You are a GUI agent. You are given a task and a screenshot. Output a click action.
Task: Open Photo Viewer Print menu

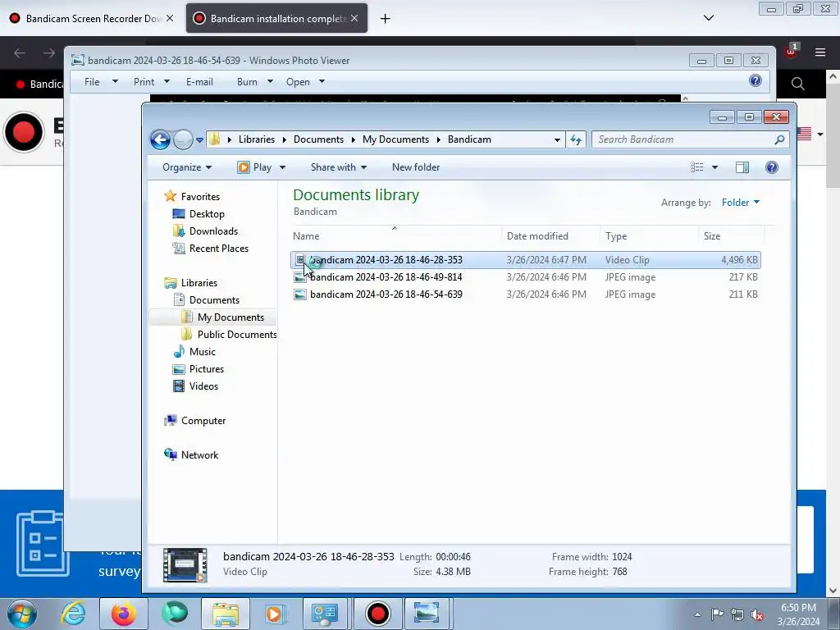(x=151, y=82)
